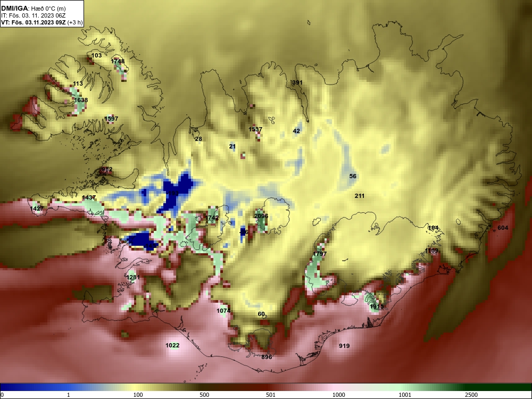Viewport: 532px width, 399px height.
Task: Click the map value 21
Action: pos(232,147)
